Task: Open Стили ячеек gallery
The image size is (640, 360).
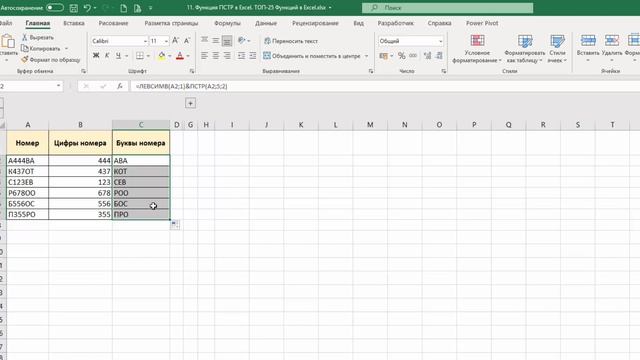Action: (x=557, y=49)
